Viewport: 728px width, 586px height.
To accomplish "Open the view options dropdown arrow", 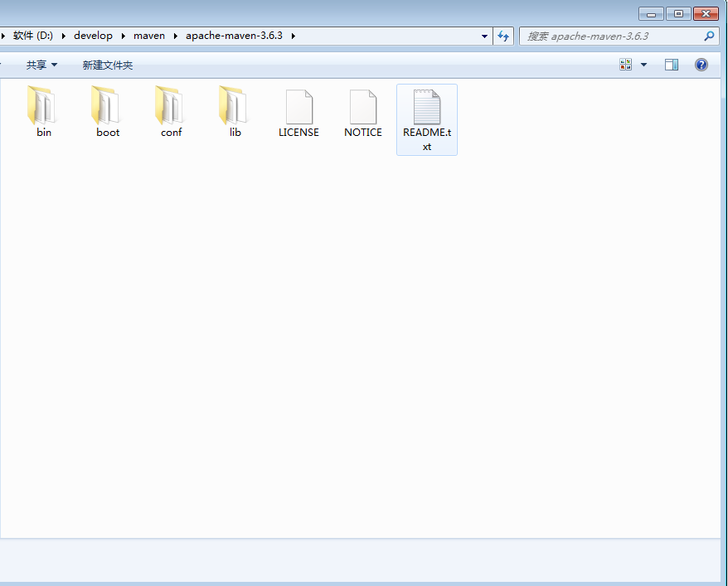I will pos(644,65).
